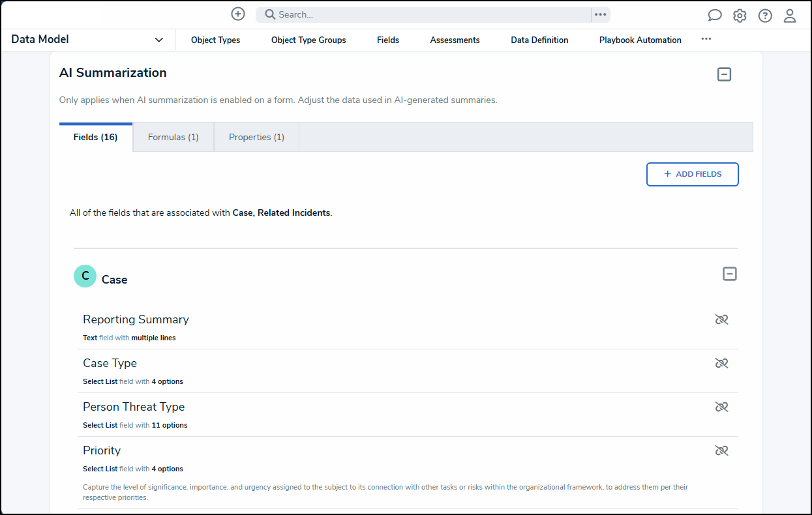Open Assessments in navigation
Viewport: 812px width, 515px height.
tap(455, 40)
